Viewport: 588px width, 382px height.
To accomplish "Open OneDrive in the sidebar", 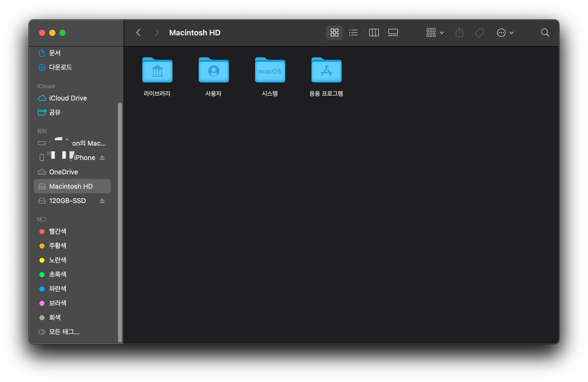I will [x=72, y=172].
